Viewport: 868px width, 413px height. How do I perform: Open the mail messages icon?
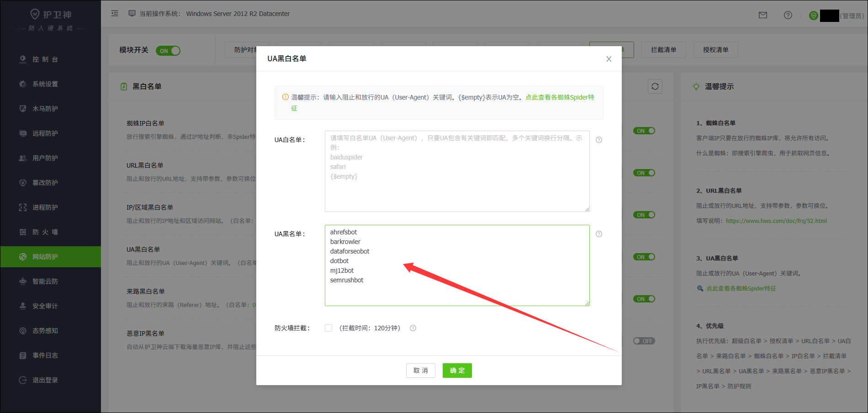tap(762, 15)
